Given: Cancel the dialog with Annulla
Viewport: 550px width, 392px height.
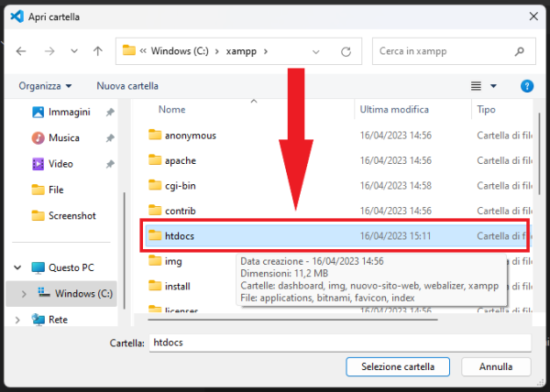Looking at the screenshot, I should pos(496,366).
